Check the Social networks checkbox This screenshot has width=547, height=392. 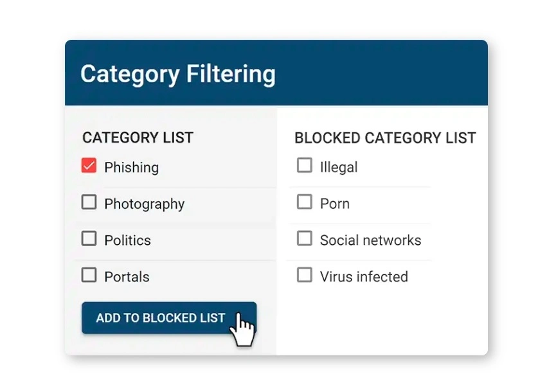[x=304, y=239]
